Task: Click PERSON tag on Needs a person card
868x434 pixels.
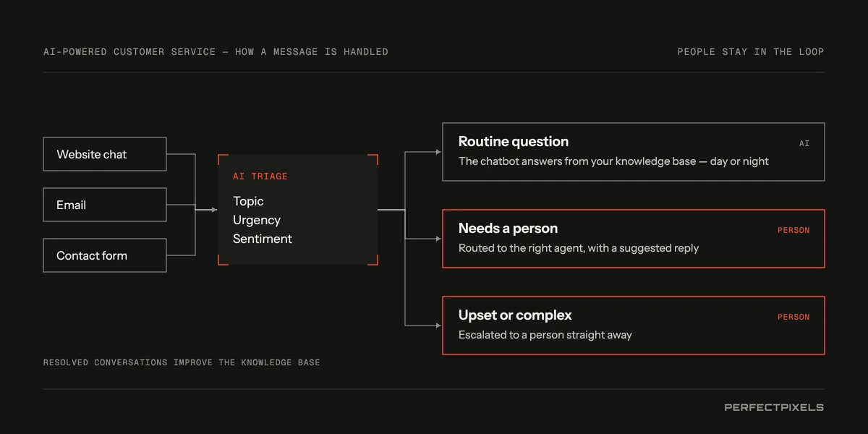Action: (793, 230)
